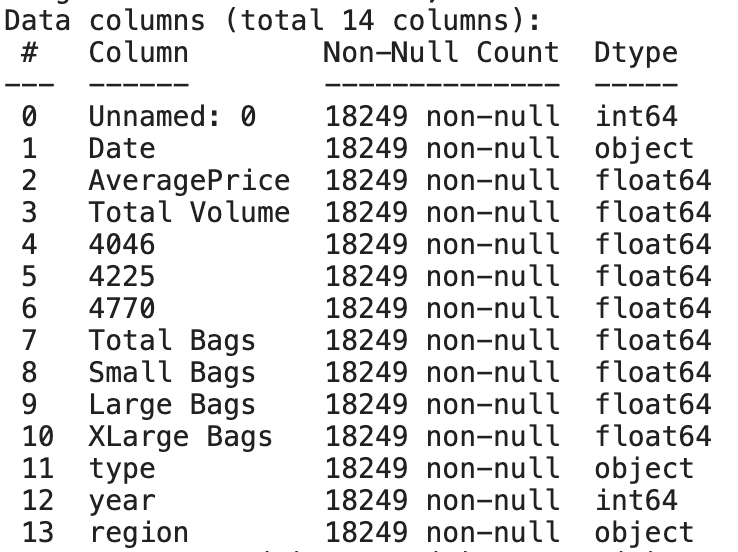Click the 'Total Bags' column name

point(171,341)
